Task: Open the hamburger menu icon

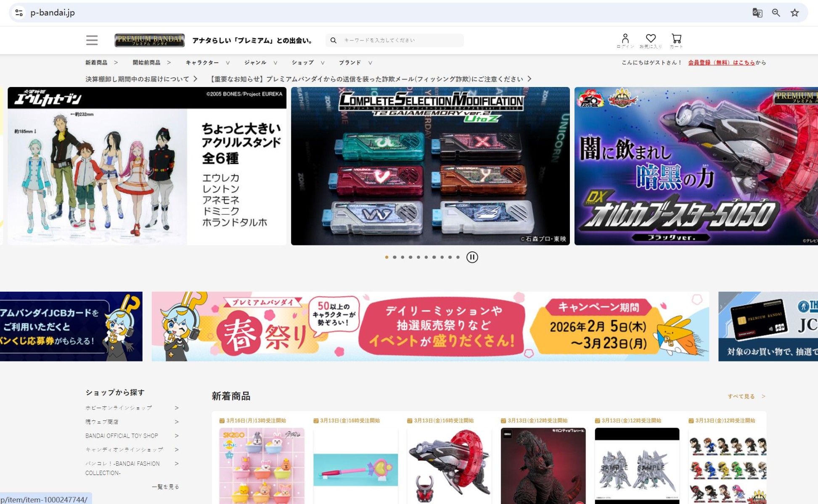Action: [x=92, y=40]
